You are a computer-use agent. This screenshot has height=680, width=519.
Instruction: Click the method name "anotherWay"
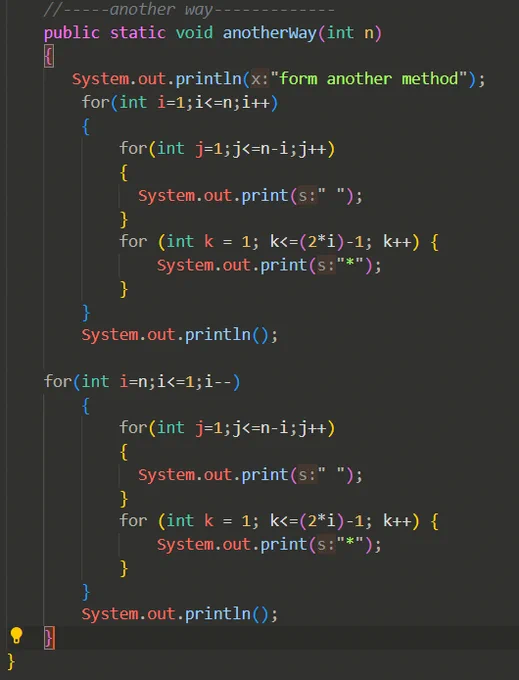270,33
